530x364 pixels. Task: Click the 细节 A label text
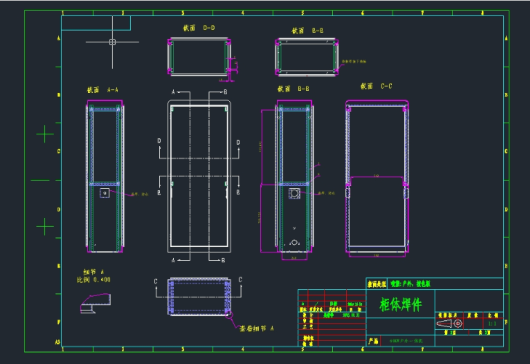tap(94, 272)
